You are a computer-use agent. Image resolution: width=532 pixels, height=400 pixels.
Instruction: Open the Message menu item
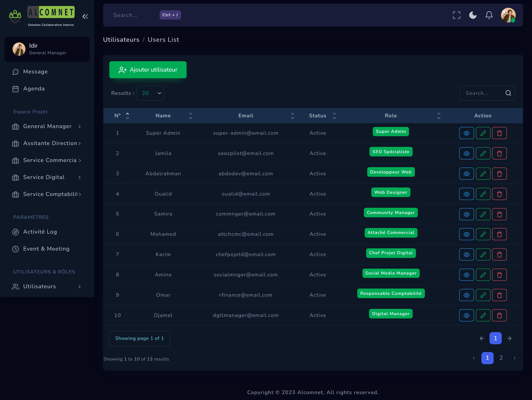click(x=35, y=72)
